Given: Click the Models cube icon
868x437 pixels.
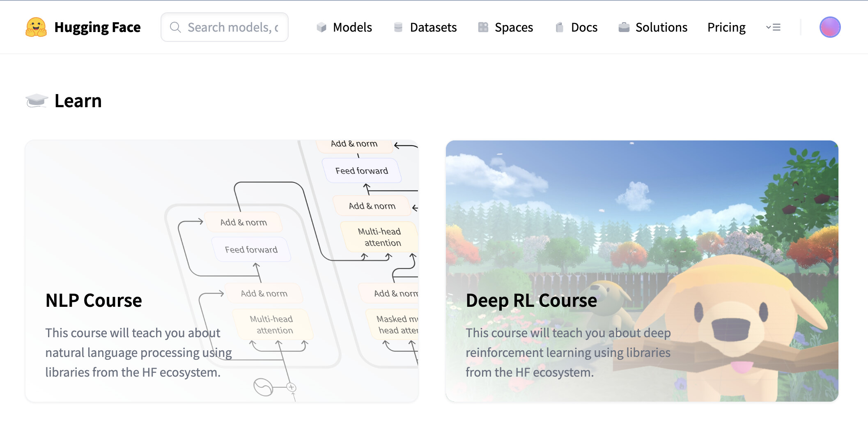Looking at the screenshot, I should tap(321, 28).
